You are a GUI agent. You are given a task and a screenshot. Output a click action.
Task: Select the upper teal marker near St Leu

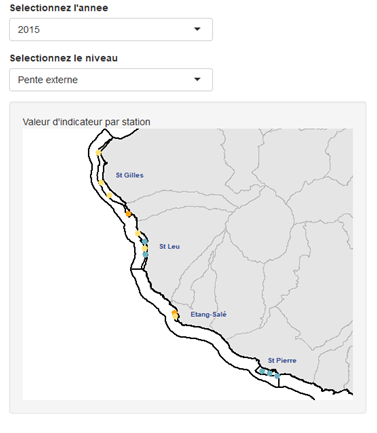145,241
